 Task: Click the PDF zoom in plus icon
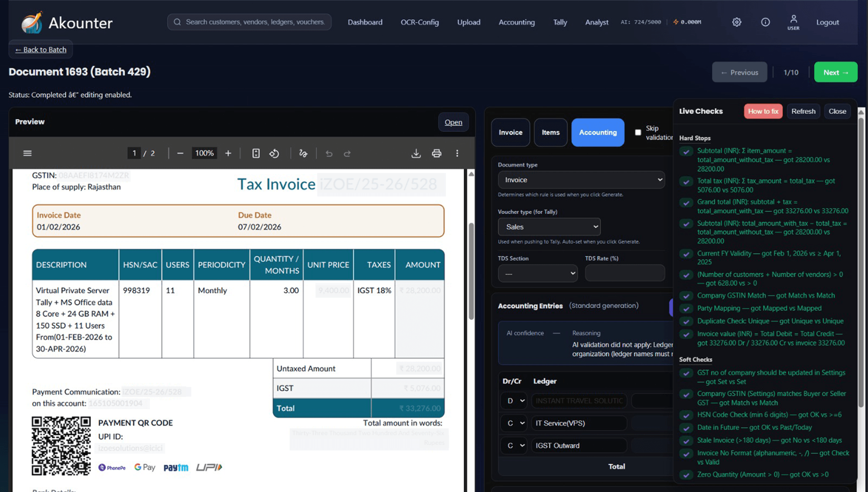pyautogui.click(x=228, y=153)
